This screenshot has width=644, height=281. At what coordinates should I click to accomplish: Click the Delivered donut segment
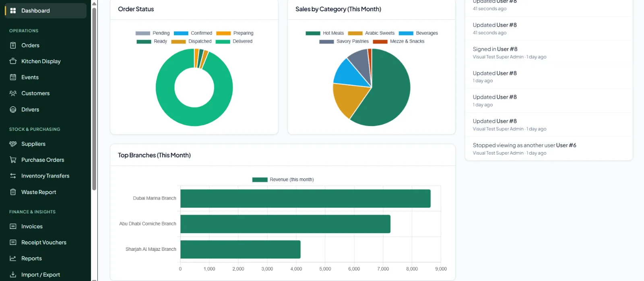(x=194, y=117)
